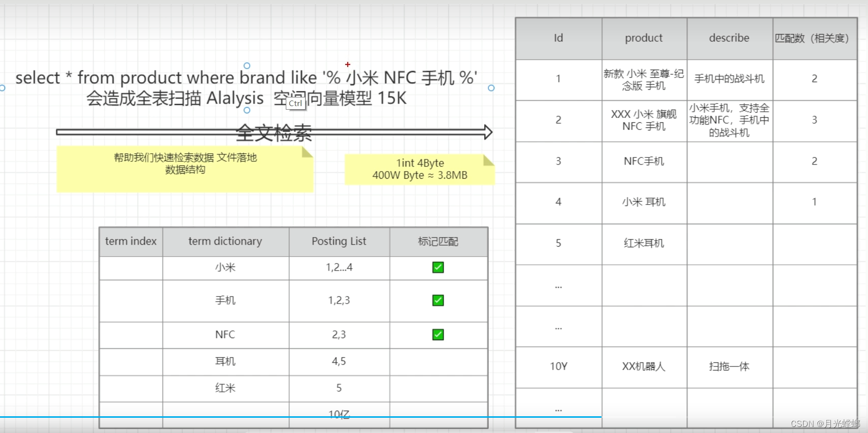868x433 pixels.
Task: Click the 'Id' column header
Action: 558,39
